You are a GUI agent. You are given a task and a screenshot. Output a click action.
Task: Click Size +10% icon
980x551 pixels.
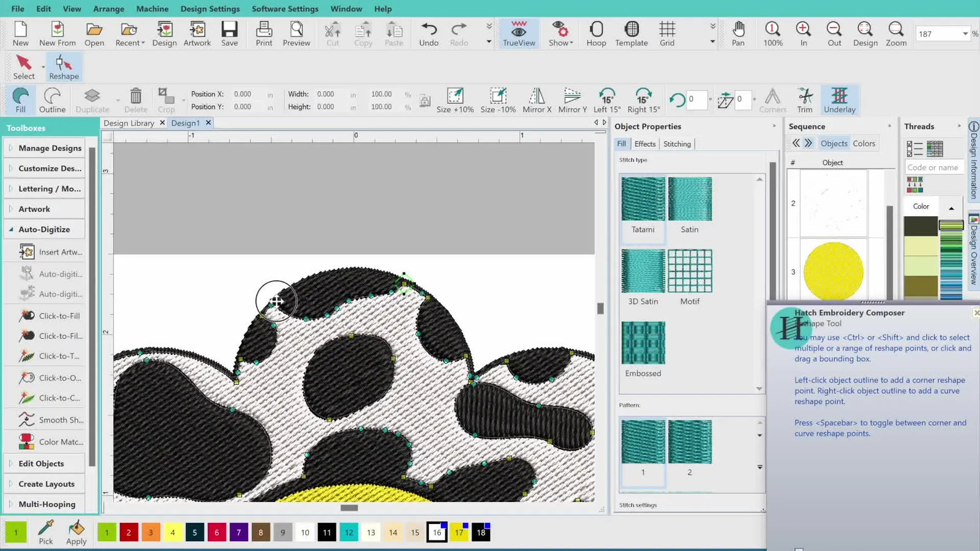coord(455,100)
